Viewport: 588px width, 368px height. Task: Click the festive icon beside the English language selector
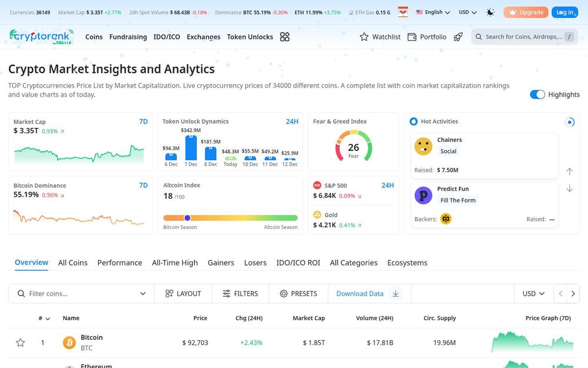pos(403,12)
